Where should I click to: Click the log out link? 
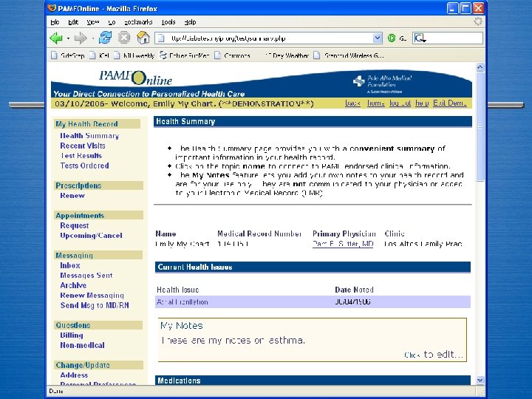pyautogui.click(x=400, y=103)
